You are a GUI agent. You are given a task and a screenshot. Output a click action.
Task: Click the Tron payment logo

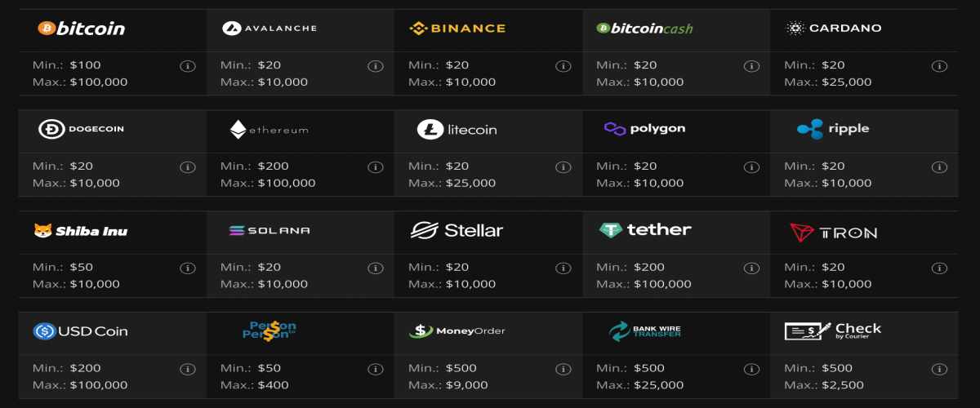[x=833, y=233]
